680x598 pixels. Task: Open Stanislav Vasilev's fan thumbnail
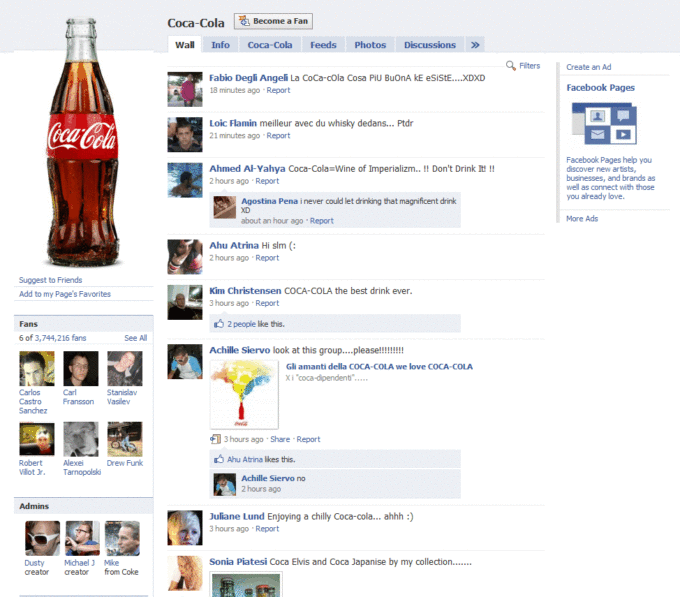[125, 369]
